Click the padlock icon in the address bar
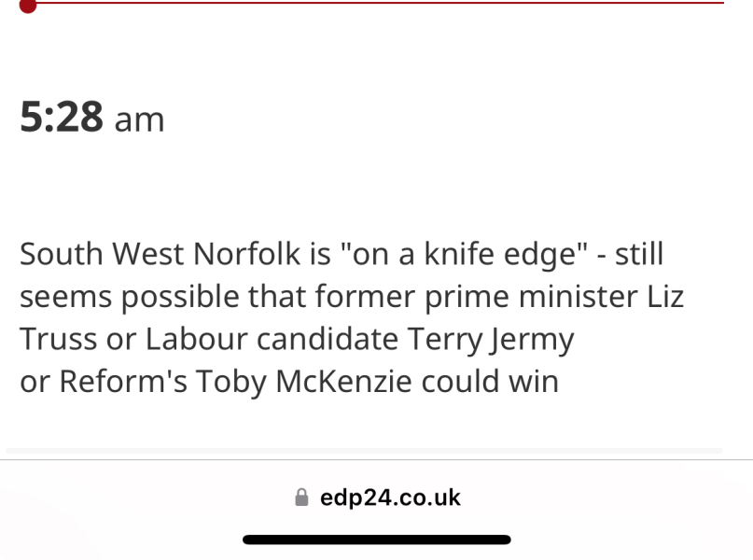 301,498
